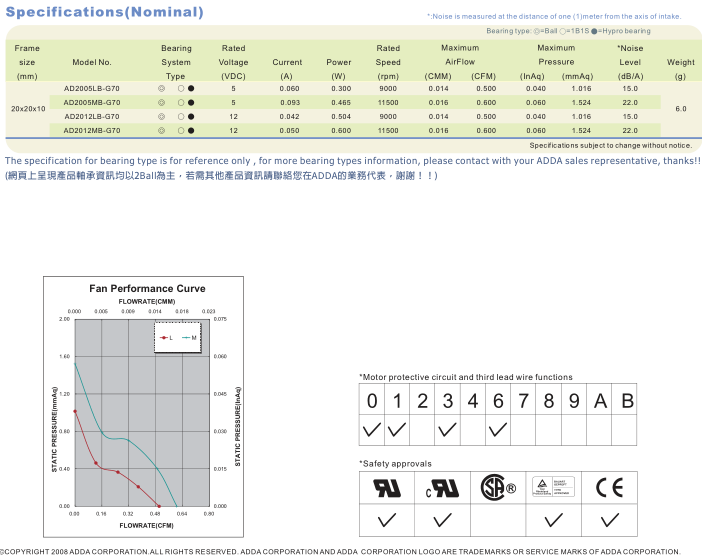Click the Safety approvals label
This screenshot has width=702, height=558.
pos(395,464)
